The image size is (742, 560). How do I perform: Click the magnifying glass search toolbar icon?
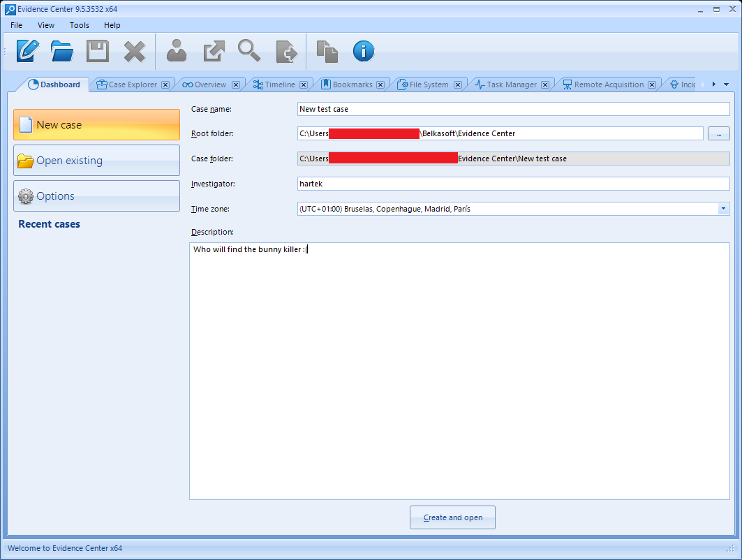pyautogui.click(x=248, y=51)
